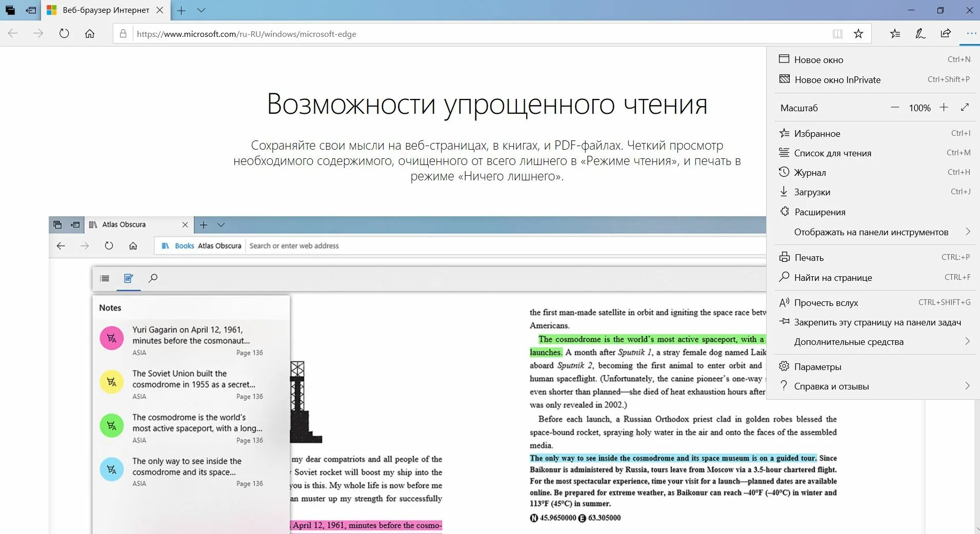Click the heading Возможности упрощенного чтения
Image resolution: width=980 pixels, height=534 pixels.
pos(487,105)
